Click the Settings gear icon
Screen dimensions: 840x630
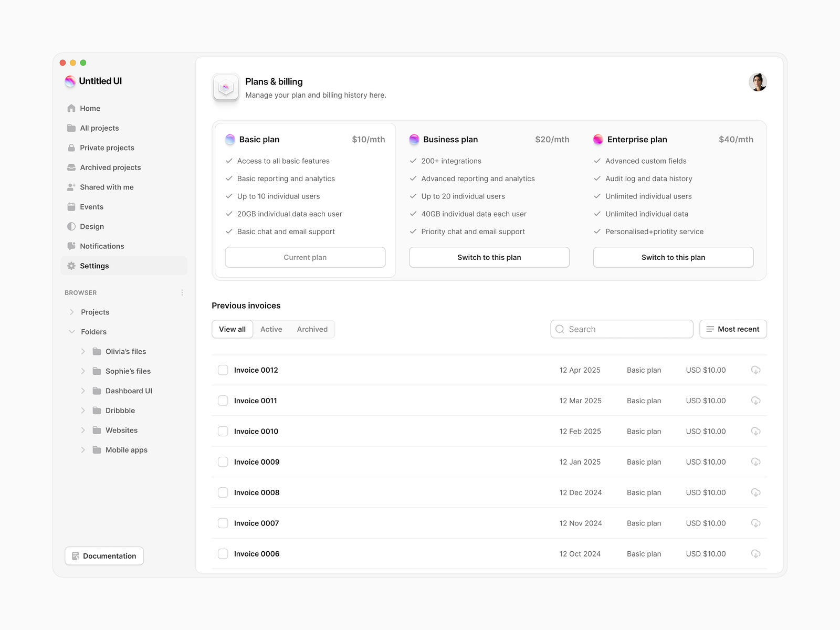[71, 266]
